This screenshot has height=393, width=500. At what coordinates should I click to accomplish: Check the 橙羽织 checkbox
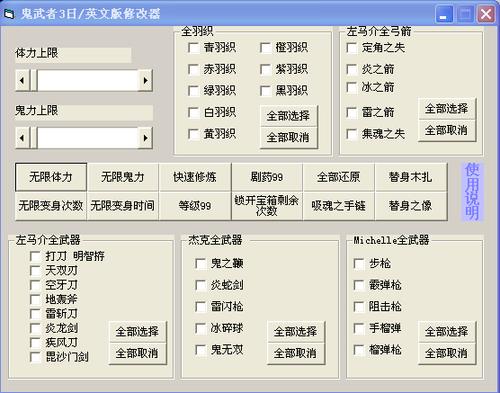[x=265, y=48]
